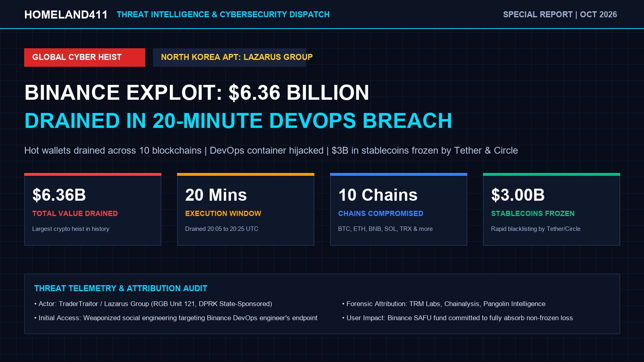Click the 20 Mins stat value

tap(216, 195)
